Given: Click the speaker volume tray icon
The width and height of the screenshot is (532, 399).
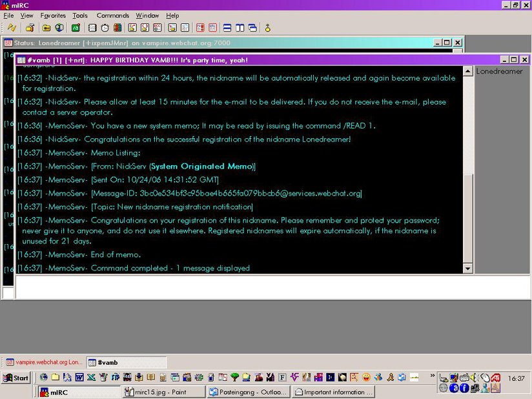Looking at the screenshot, I should click(x=475, y=377).
